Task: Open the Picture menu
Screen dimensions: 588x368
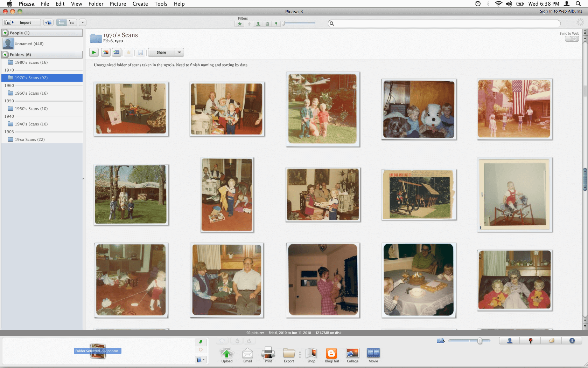Action: point(118,4)
